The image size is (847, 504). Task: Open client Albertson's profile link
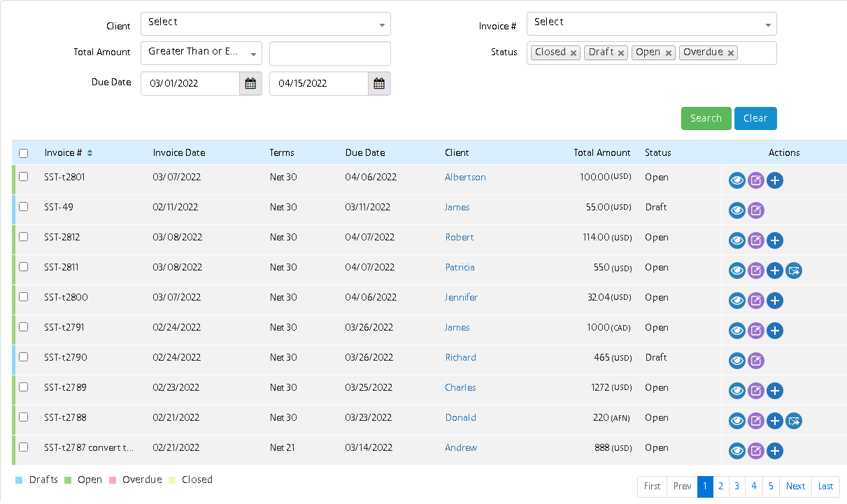coord(465,177)
